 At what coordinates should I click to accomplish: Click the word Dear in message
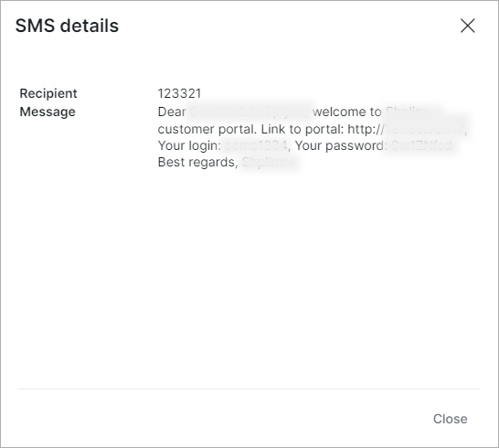tap(172, 112)
